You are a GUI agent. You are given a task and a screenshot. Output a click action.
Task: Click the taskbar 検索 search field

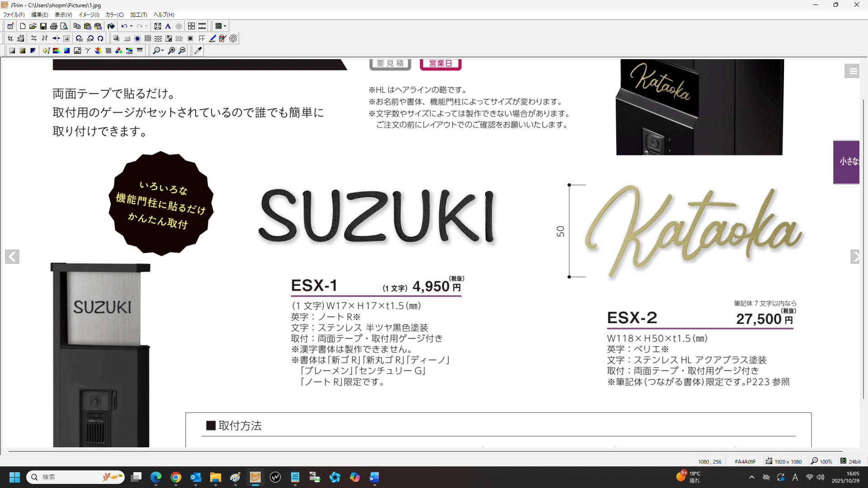[x=68, y=477]
